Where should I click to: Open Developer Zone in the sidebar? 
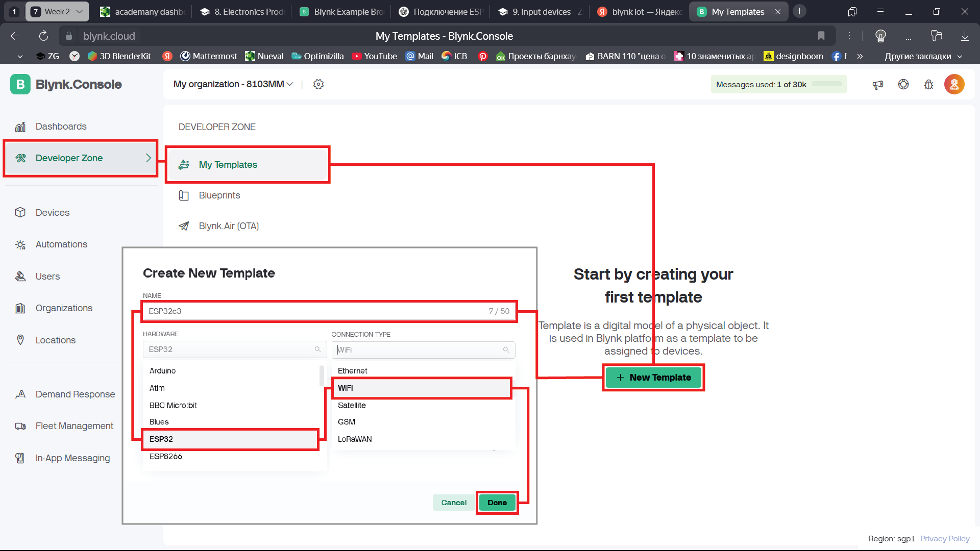[81, 158]
